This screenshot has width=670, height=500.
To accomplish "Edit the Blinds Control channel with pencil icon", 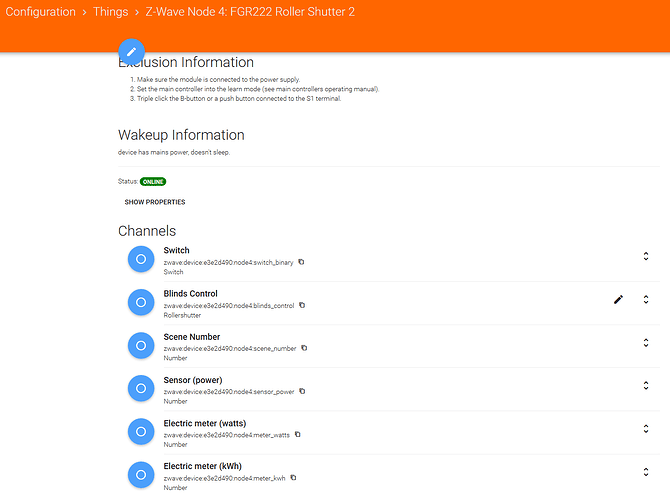I will pyautogui.click(x=618, y=300).
